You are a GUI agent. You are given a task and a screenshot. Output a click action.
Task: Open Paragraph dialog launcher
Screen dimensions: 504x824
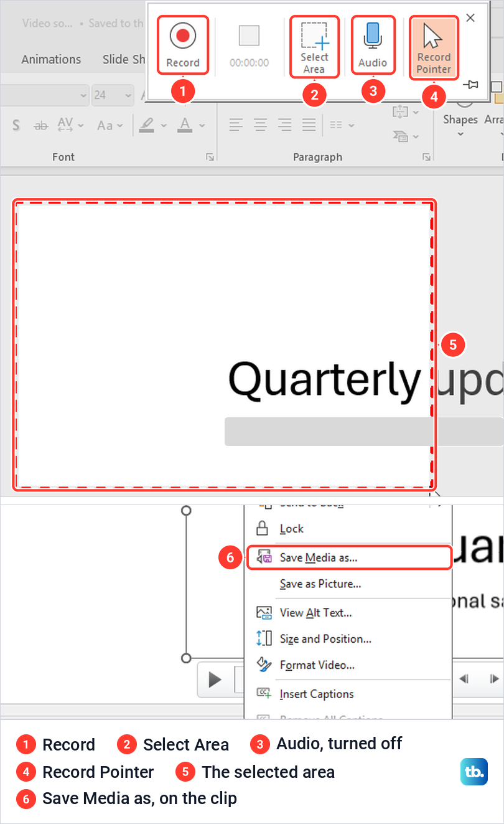[426, 158]
